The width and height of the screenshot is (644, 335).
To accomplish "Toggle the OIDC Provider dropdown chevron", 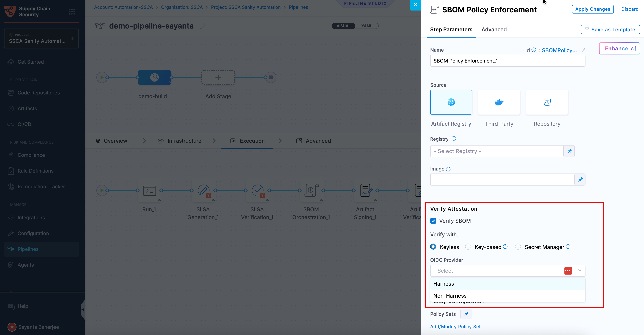I will [580, 271].
